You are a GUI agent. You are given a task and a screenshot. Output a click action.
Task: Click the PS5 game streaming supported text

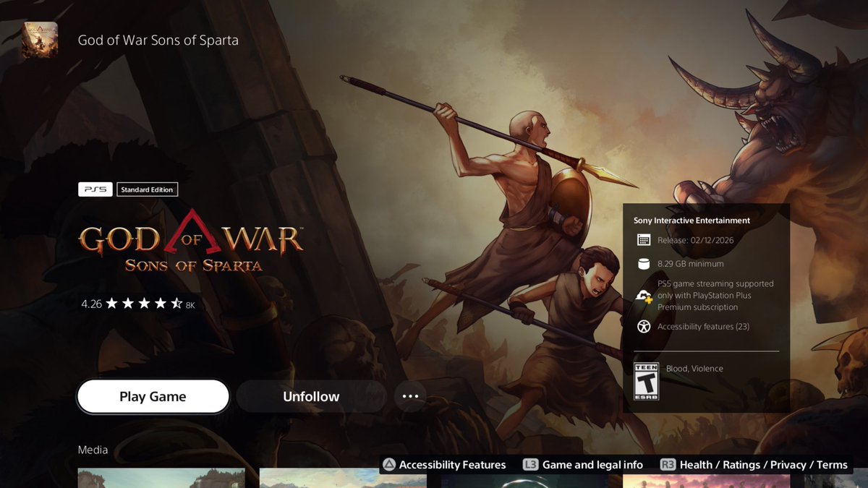(x=715, y=296)
